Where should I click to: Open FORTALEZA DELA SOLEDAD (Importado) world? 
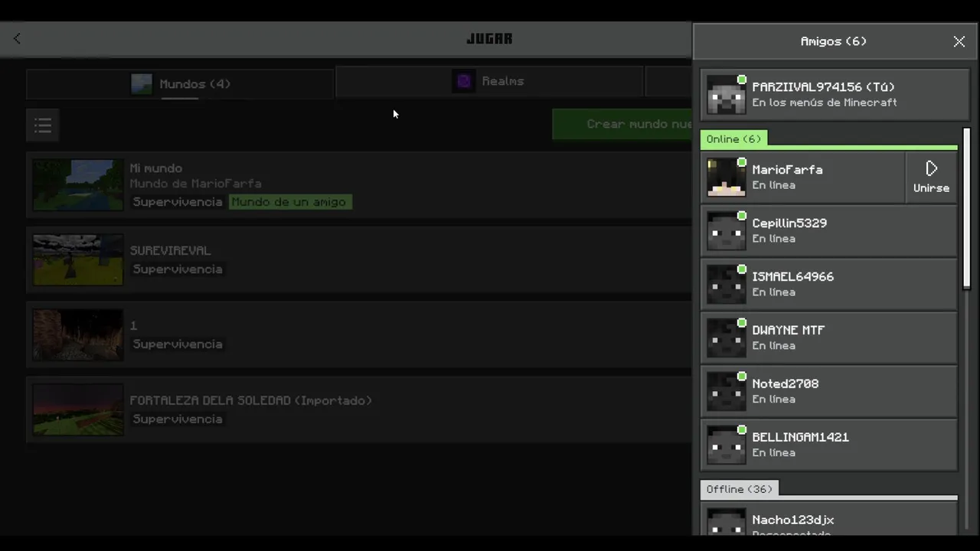click(359, 410)
